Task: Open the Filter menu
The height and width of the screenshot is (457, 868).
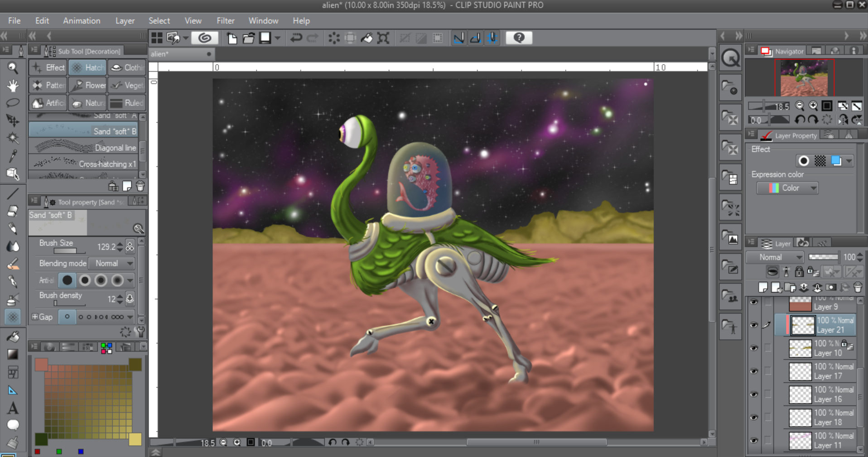Action: coord(225,21)
